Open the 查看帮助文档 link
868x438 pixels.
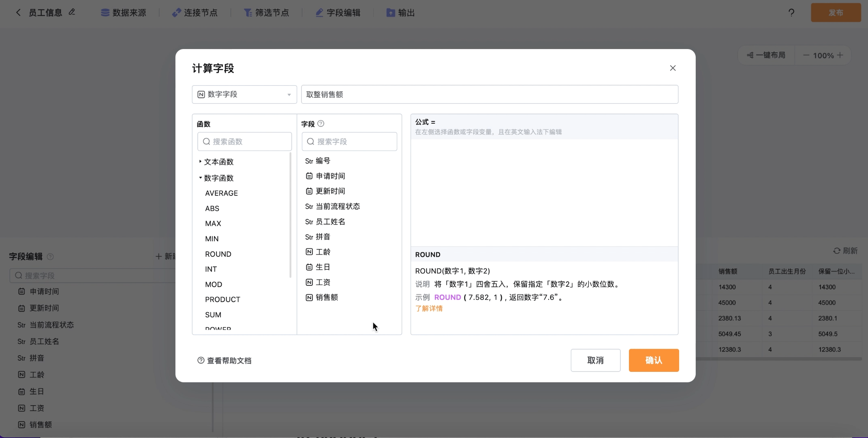[224, 361]
